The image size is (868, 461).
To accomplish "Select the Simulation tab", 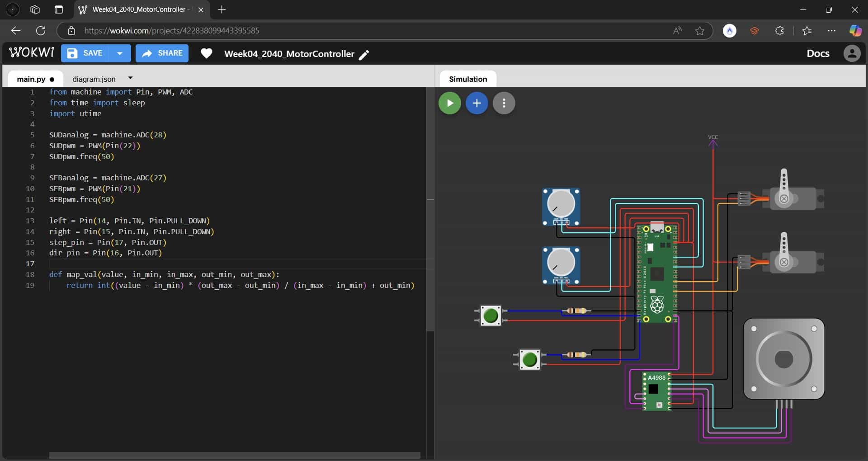I will point(468,79).
